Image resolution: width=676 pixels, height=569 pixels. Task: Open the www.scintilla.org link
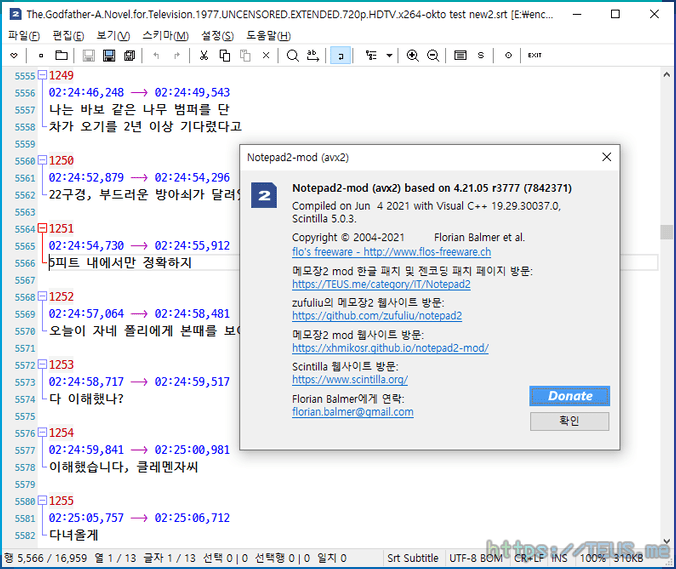[x=350, y=380]
